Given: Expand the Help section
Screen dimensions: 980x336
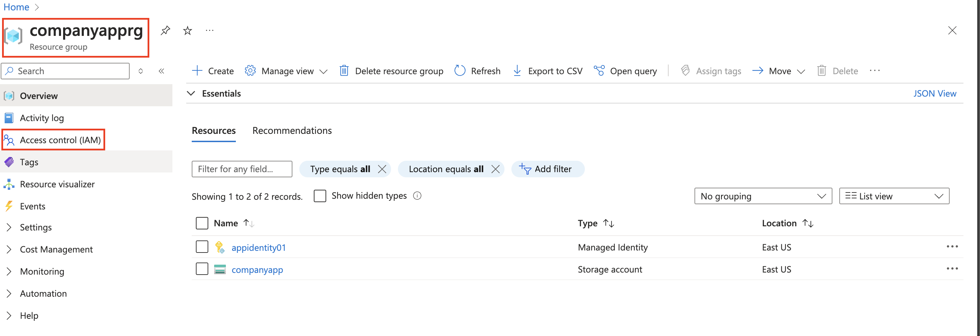Looking at the screenshot, I should tap(86, 316).
